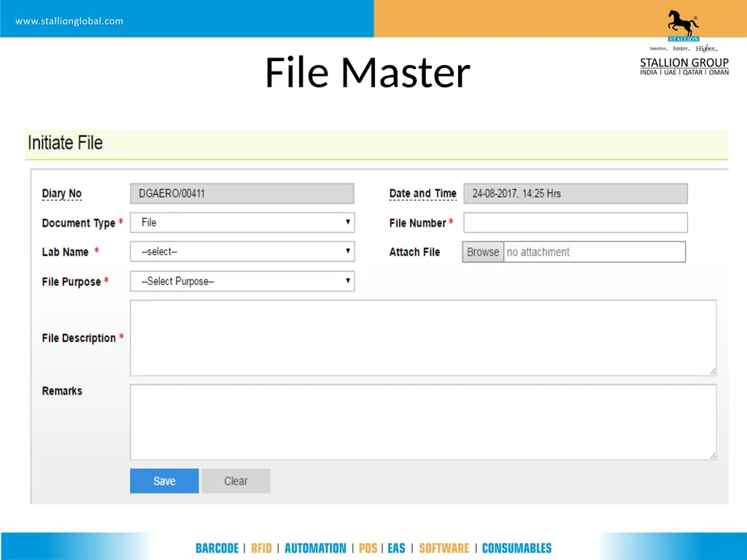Screen dimensions: 747x560
Task: Click the 'Initiate File' heading
Action: click(65, 143)
